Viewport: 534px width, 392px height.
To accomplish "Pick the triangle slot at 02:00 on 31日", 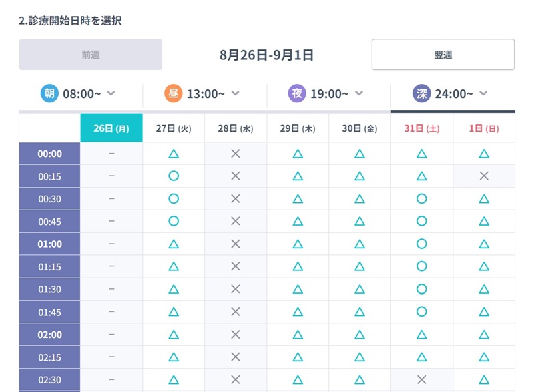I will click(422, 335).
